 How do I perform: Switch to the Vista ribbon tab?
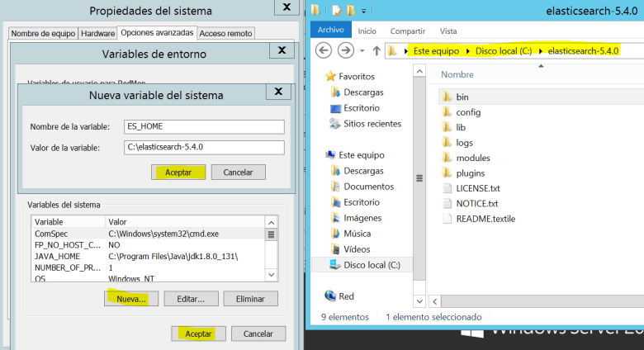coord(448,31)
